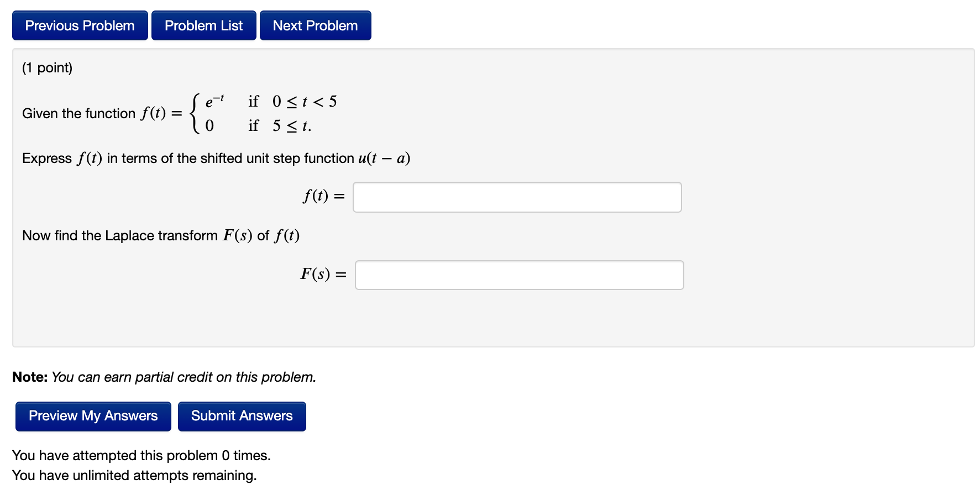Return to the list of problems
Screen dimensions: 980x490
point(203,25)
